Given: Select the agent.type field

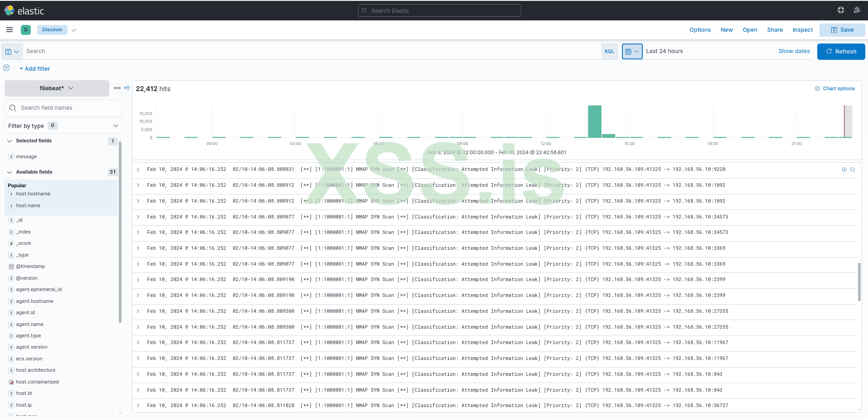Looking at the screenshot, I should pyautogui.click(x=29, y=336).
